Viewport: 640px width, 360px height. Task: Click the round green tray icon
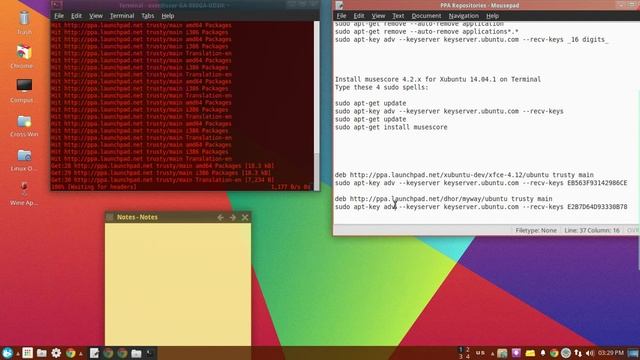(x=566, y=353)
